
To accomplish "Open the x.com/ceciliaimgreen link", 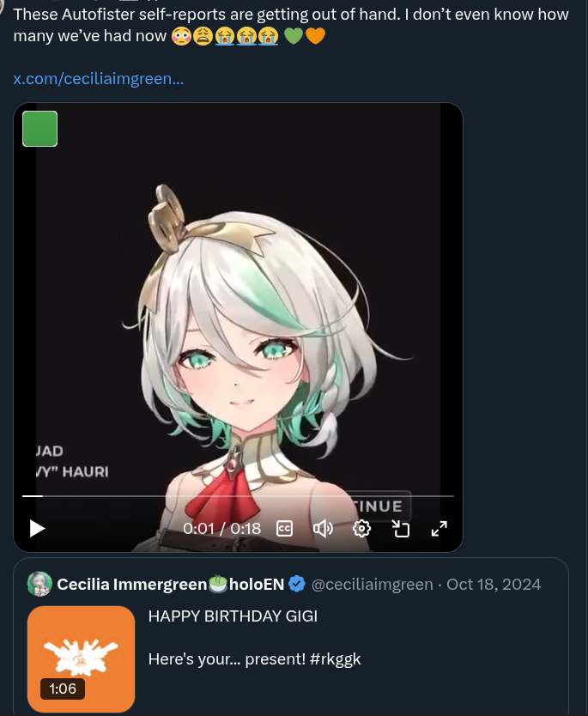I will [x=98, y=78].
